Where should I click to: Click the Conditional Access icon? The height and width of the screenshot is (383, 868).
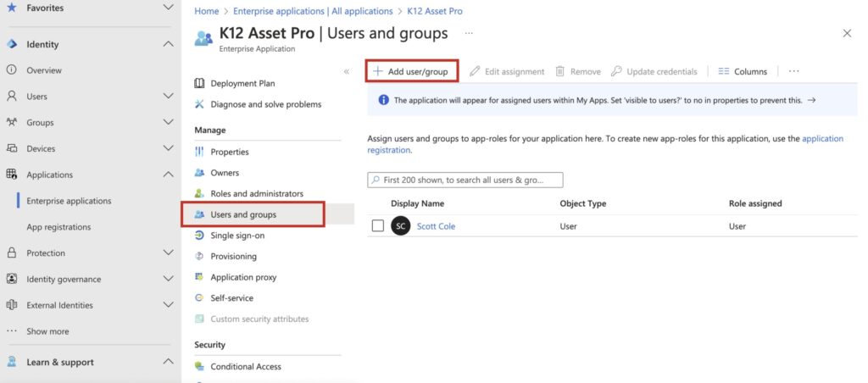point(199,367)
